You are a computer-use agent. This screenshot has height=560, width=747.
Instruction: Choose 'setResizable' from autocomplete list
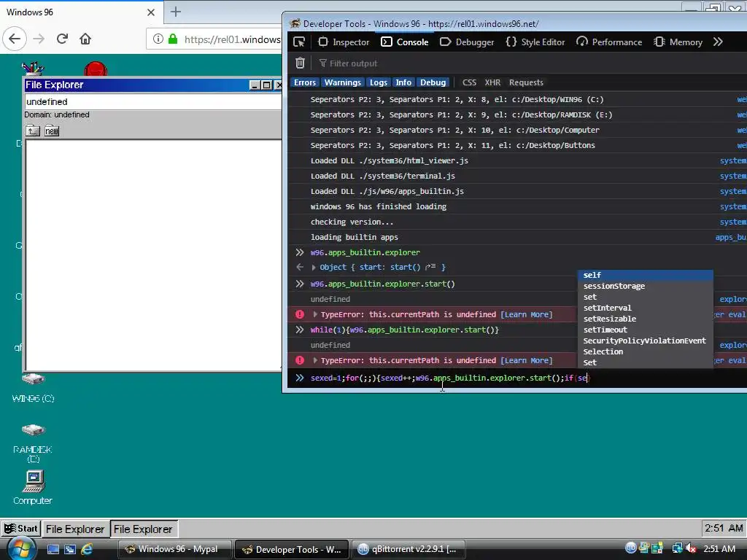(x=645, y=319)
